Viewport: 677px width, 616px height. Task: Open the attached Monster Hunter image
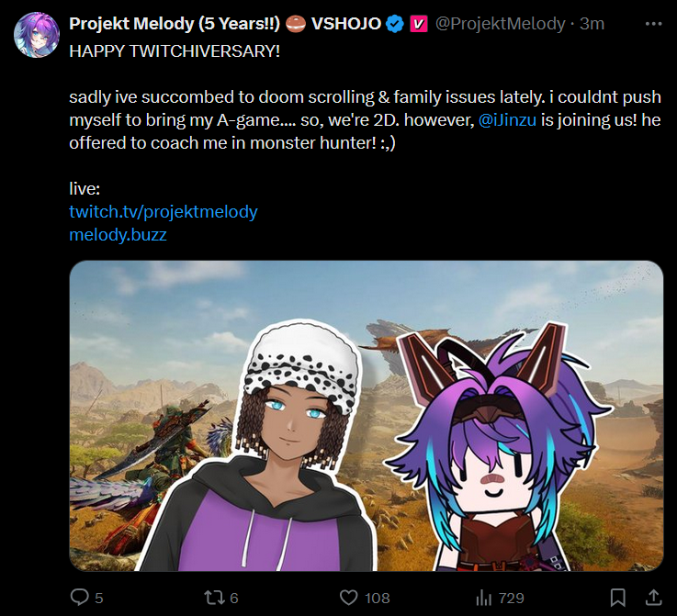pyautogui.click(x=367, y=416)
